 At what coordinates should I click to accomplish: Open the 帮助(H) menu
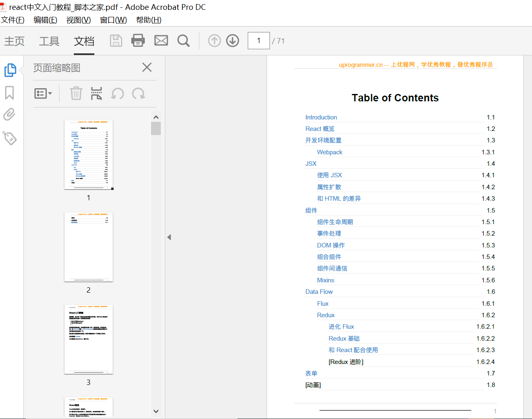point(149,20)
